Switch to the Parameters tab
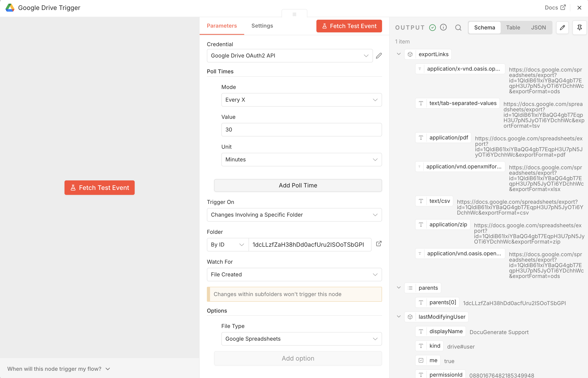 pos(222,26)
